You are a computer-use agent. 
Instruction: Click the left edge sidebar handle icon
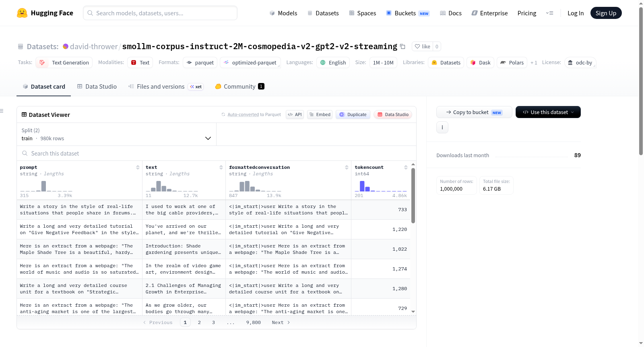coord(2,111)
